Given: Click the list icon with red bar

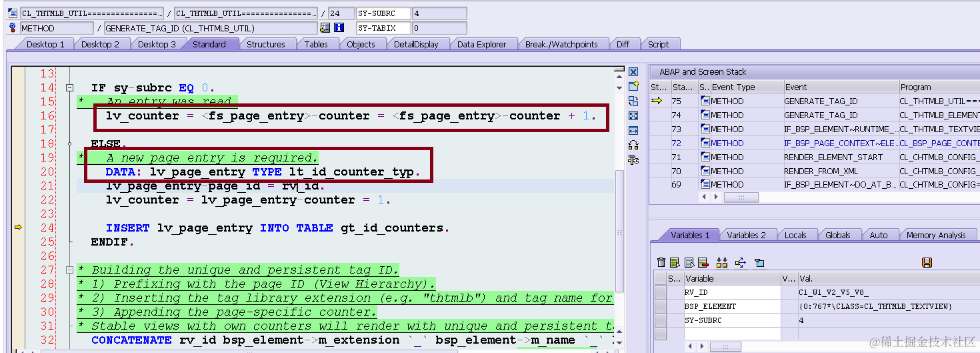Looking at the screenshot, I should (x=703, y=262).
